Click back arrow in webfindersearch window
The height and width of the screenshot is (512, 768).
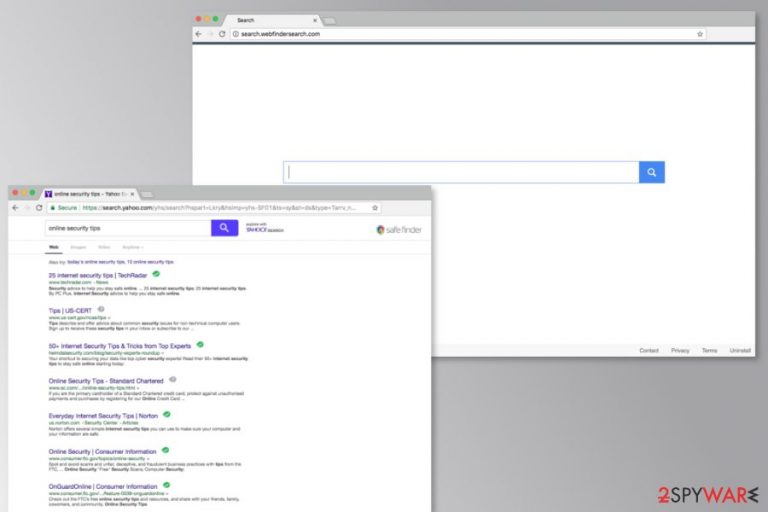point(198,34)
